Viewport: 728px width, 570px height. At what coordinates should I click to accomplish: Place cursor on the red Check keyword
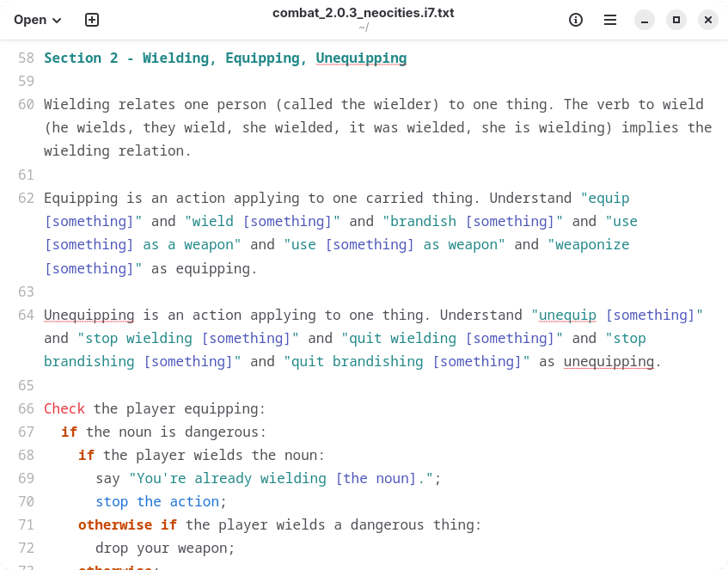(x=64, y=409)
